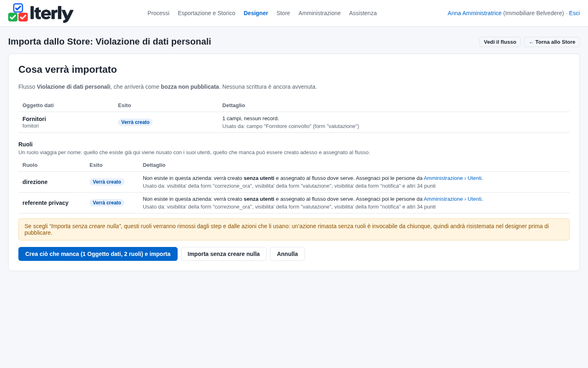The width and height of the screenshot is (588, 368).
Task: Click the Verrà creato badge for Fornitori
Action: [x=135, y=122]
